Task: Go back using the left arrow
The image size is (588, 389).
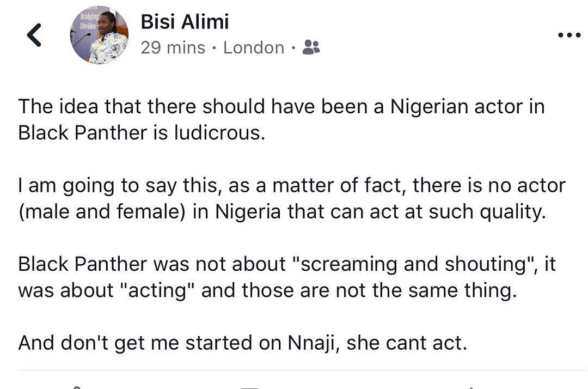Action: [x=34, y=35]
